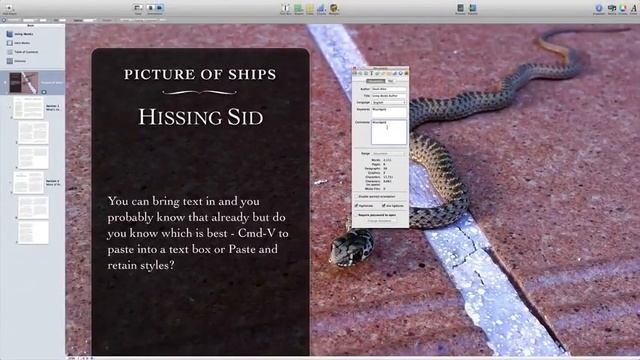The height and width of the screenshot is (360, 640).
Task: Toggle the Inspector from the toolbar
Action: [x=599, y=8]
